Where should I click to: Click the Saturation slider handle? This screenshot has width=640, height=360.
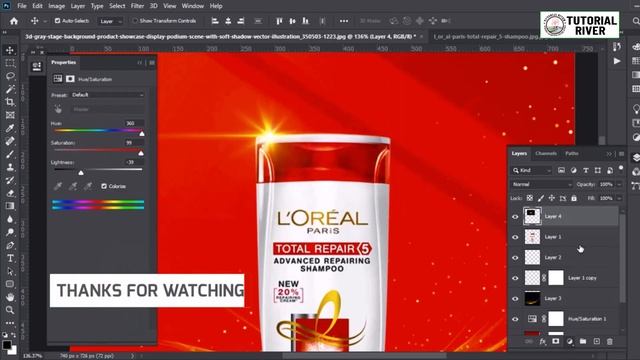141,153
